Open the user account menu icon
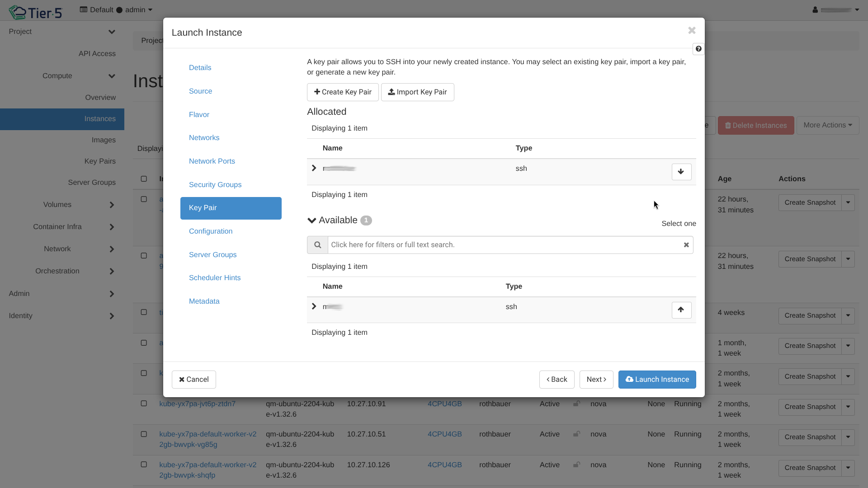Viewport: 868px width, 488px height. [815, 9]
